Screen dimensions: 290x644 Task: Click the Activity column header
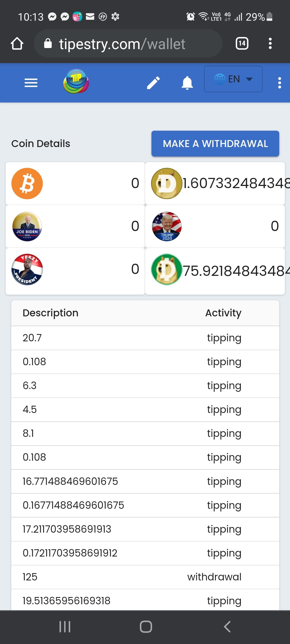[223, 313]
